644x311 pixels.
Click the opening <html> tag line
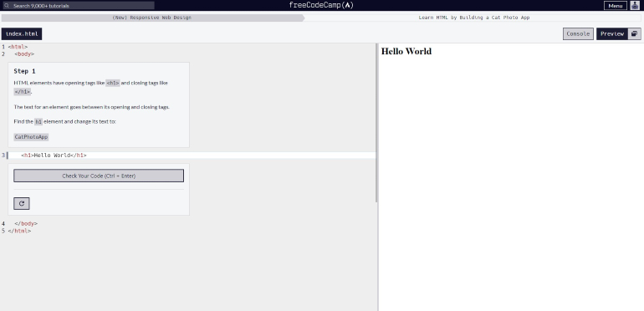point(18,47)
